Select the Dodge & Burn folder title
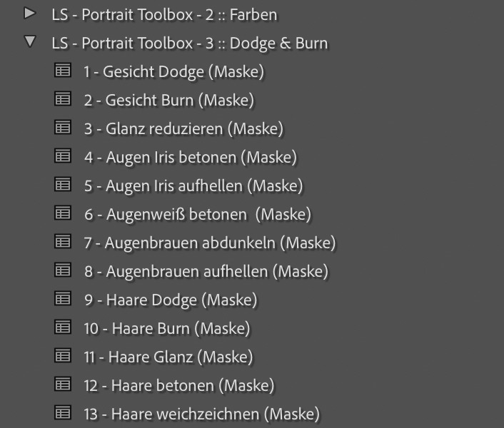Viewport: 504px width, 428px height. point(189,43)
